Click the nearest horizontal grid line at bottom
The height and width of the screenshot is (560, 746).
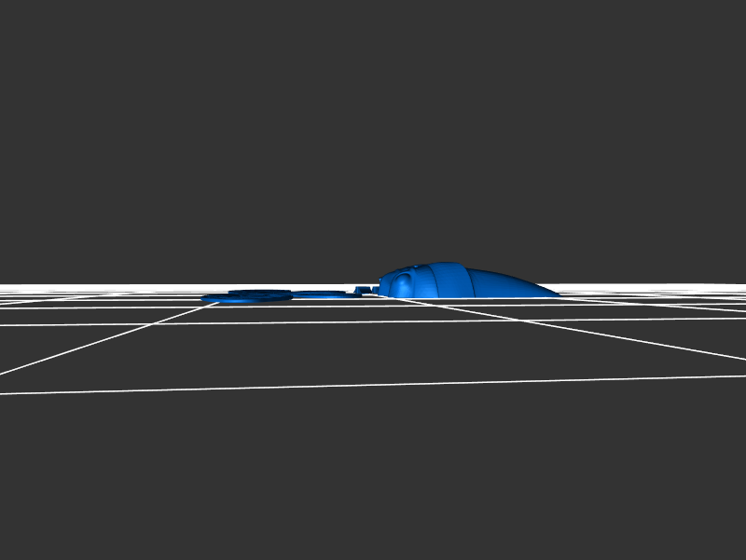pos(373,385)
